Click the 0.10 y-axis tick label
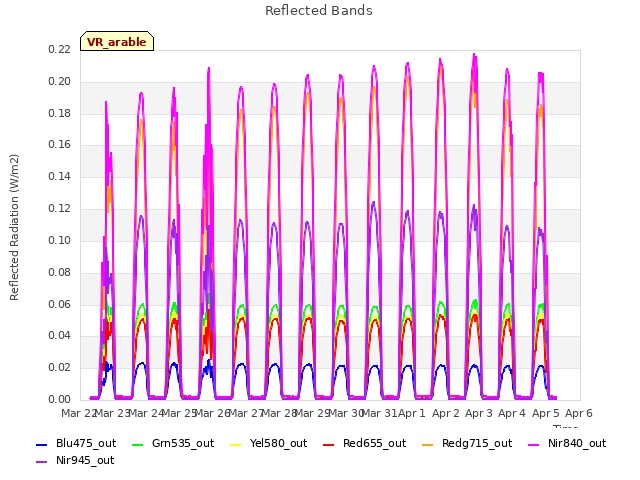Image resolution: width=640 pixels, height=480 pixels. click(x=60, y=240)
